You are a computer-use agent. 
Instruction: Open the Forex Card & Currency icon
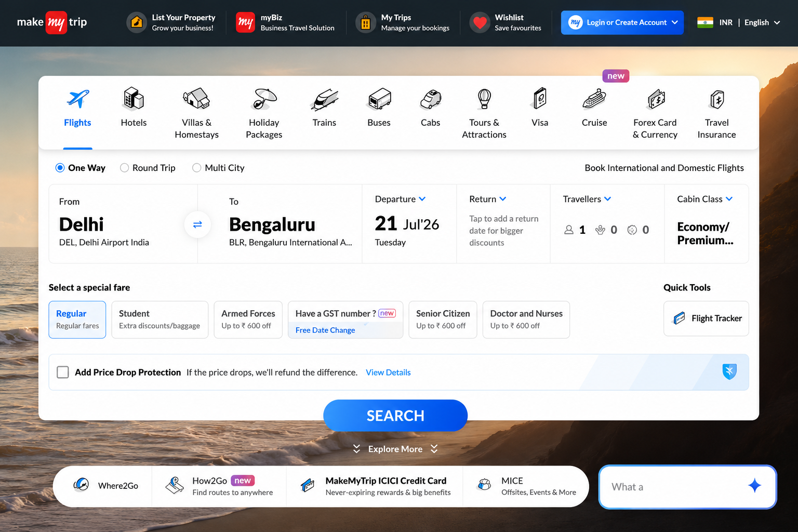[656, 99]
